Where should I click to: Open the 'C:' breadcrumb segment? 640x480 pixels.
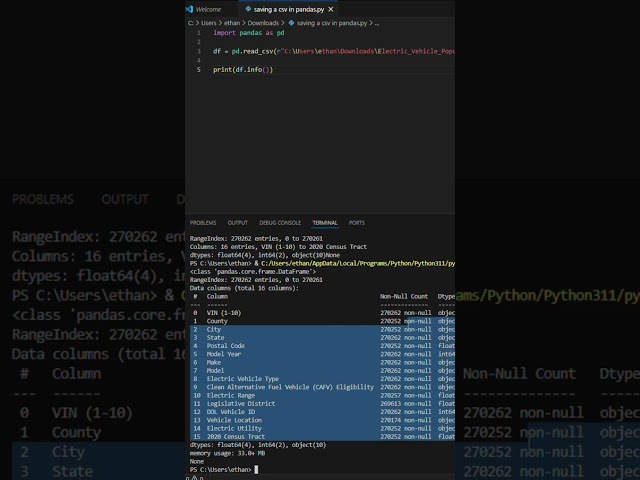pos(190,23)
